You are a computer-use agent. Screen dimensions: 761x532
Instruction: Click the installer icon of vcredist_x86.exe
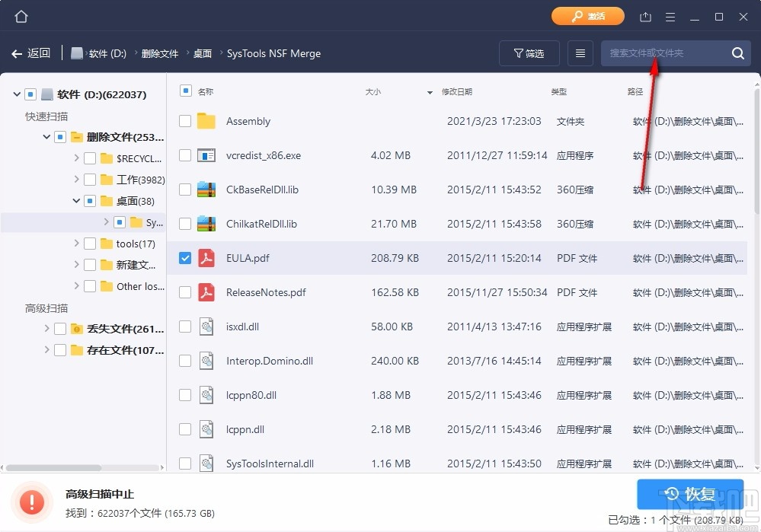pos(205,155)
